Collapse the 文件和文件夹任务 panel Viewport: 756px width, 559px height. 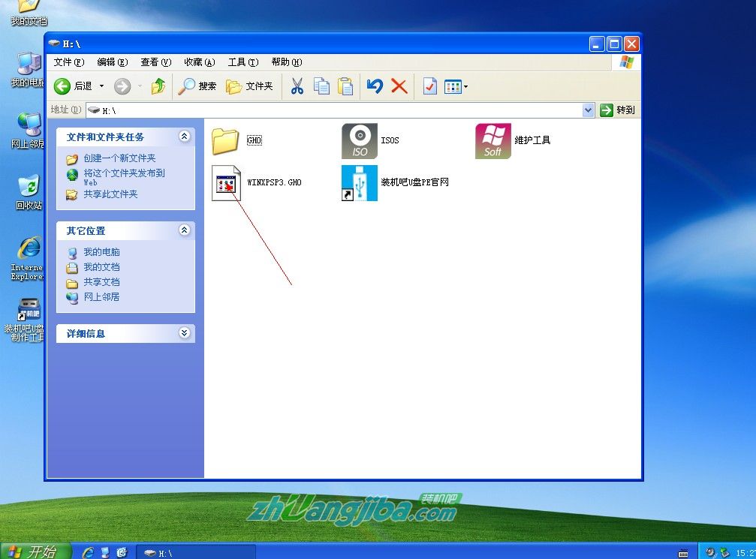[184, 137]
